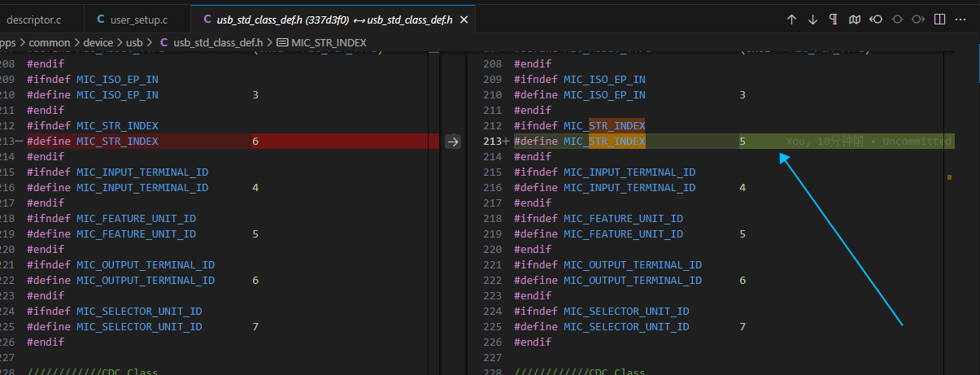The height and width of the screenshot is (375, 980).
Task: Open usb_std_class_def.h breadcrumb entry
Action: click(218, 42)
